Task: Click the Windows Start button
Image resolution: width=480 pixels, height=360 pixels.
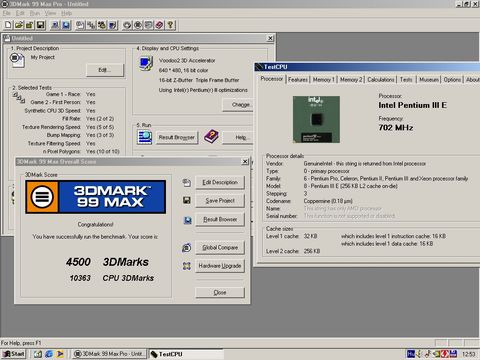Action: [x=14, y=354]
